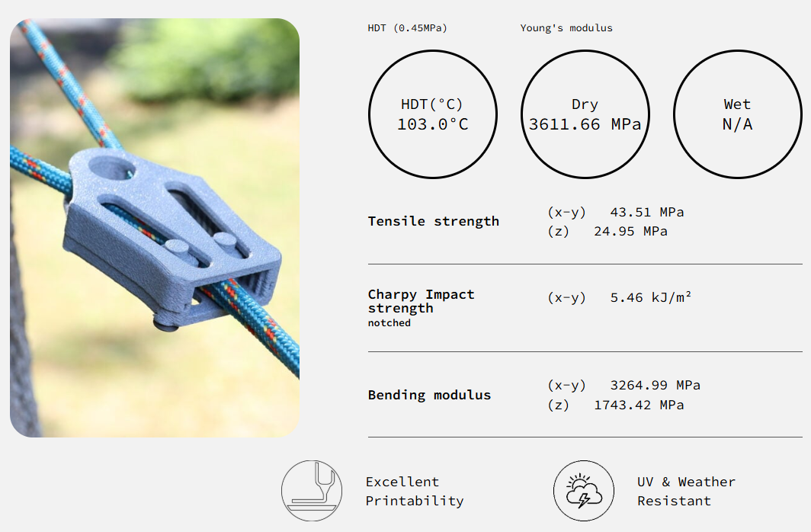Select the Dry 3611.66 MPa circle

pyautogui.click(x=585, y=114)
